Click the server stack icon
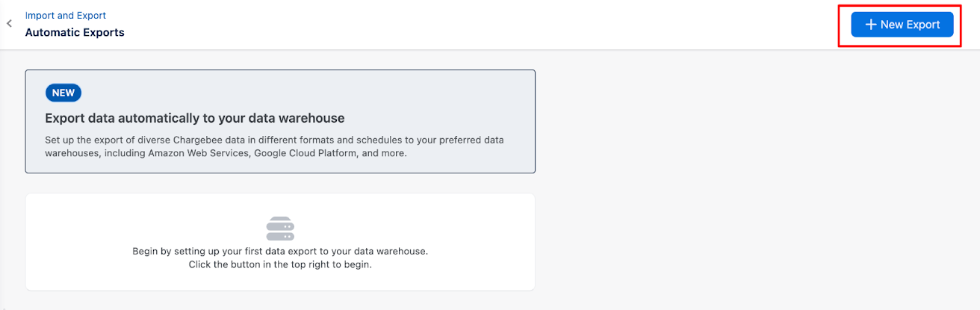The image size is (980, 310). tap(280, 229)
